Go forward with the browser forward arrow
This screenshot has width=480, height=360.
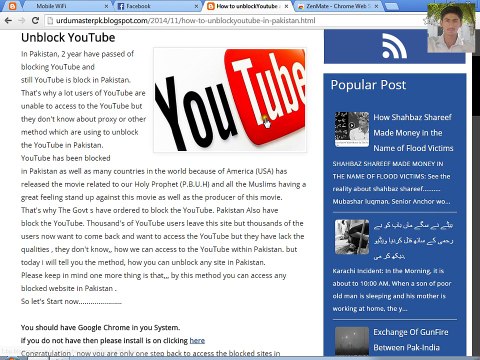[22, 21]
